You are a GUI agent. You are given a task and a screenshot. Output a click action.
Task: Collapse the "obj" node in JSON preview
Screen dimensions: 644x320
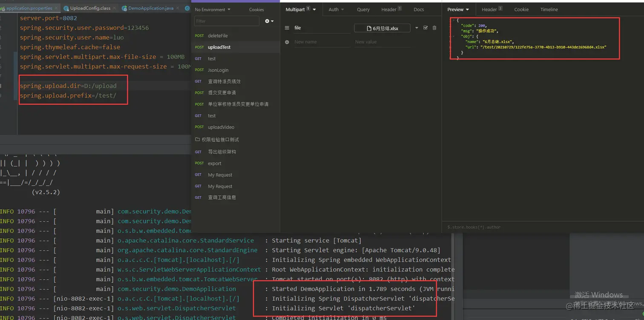click(453, 37)
